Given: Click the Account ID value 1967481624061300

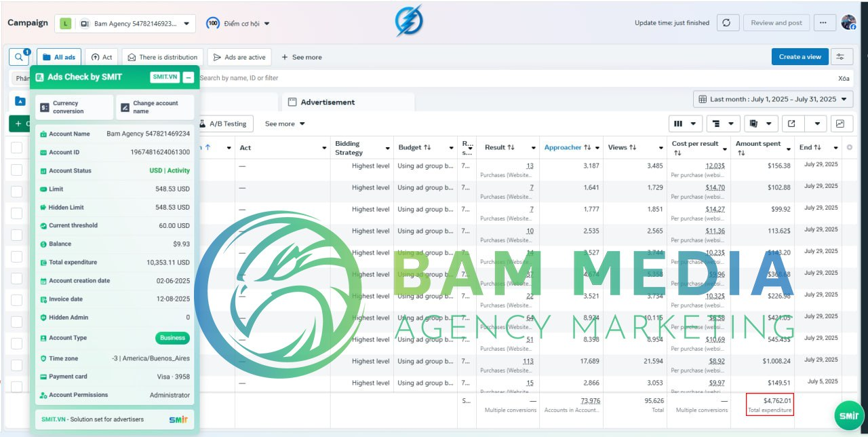Looking at the screenshot, I should coord(160,153).
